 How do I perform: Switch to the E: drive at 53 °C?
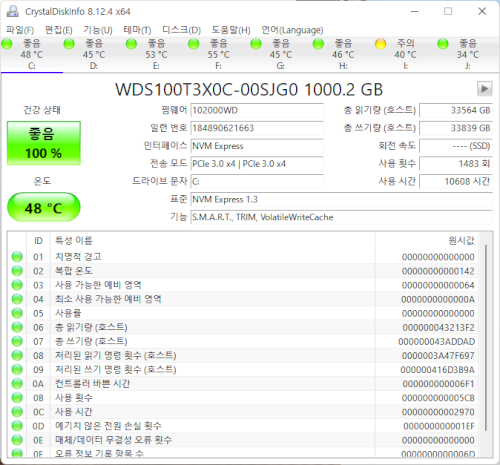(156, 54)
